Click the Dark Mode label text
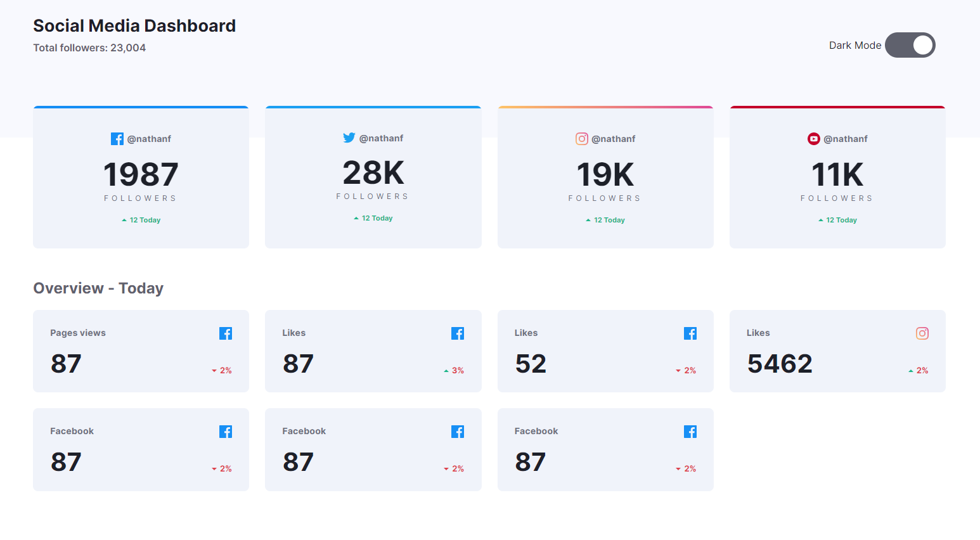980x540 pixels. tap(854, 46)
